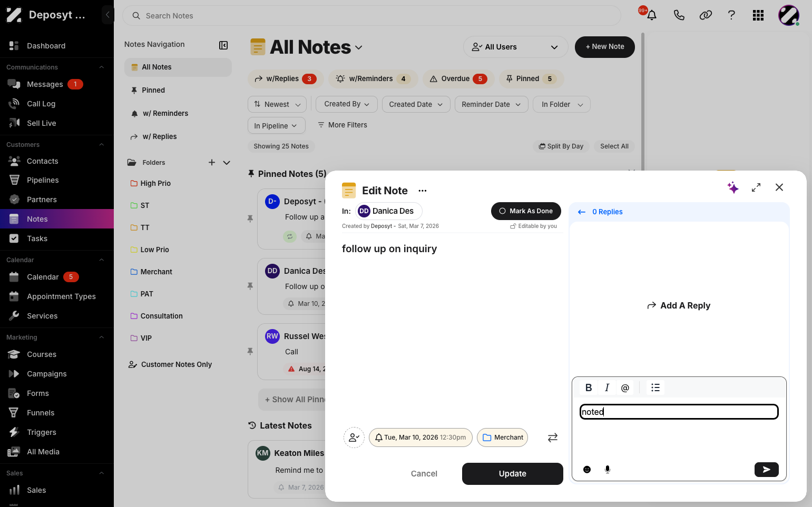Open the apps grid menu

[x=758, y=15]
